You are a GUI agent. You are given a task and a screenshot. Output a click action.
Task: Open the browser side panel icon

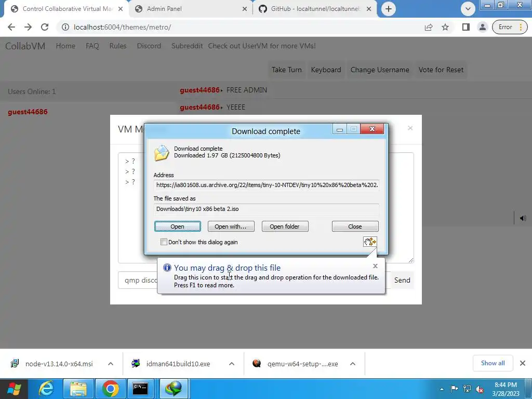pyautogui.click(x=466, y=27)
